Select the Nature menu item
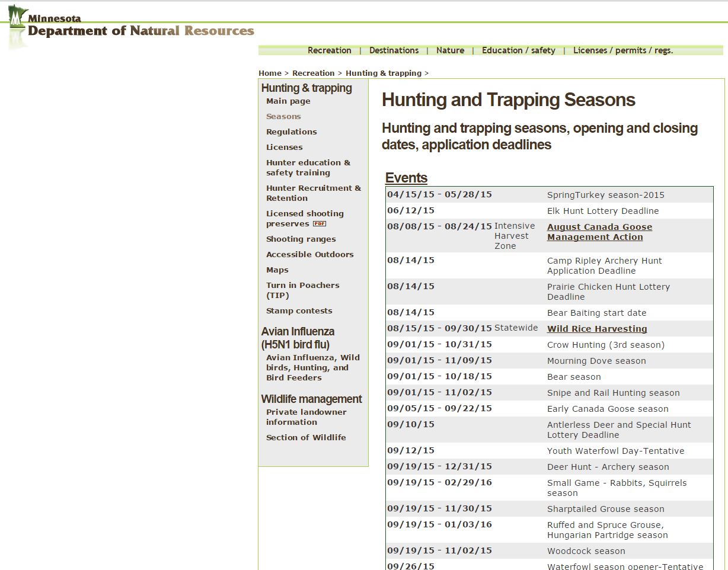Image resolution: width=728 pixels, height=570 pixels. click(x=450, y=50)
